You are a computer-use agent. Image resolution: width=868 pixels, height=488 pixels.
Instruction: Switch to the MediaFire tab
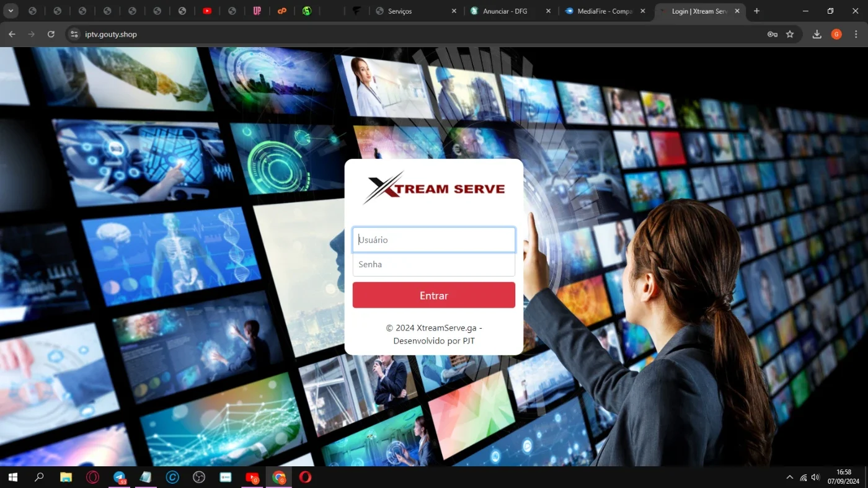pos(604,11)
